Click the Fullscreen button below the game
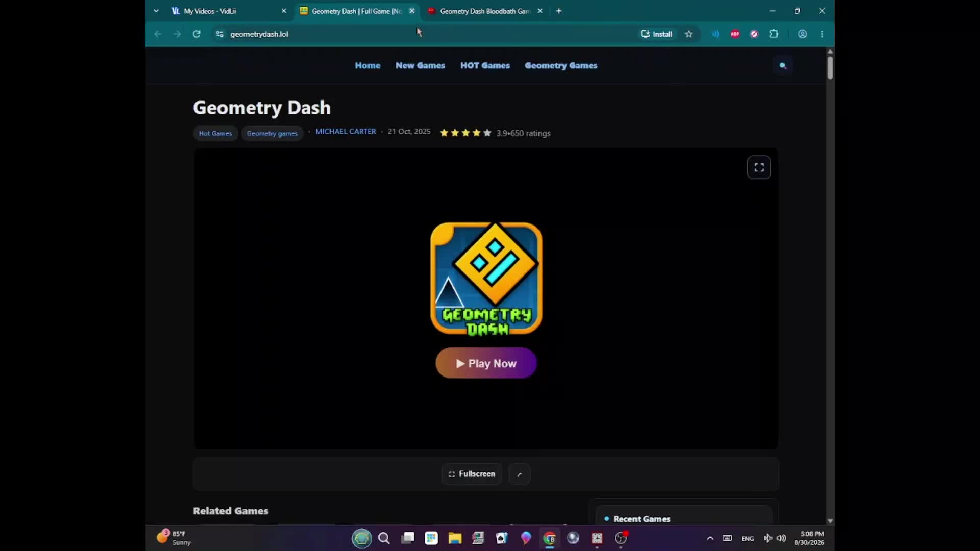Image resolution: width=980 pixels, height=551 pixels. [472, 474]
